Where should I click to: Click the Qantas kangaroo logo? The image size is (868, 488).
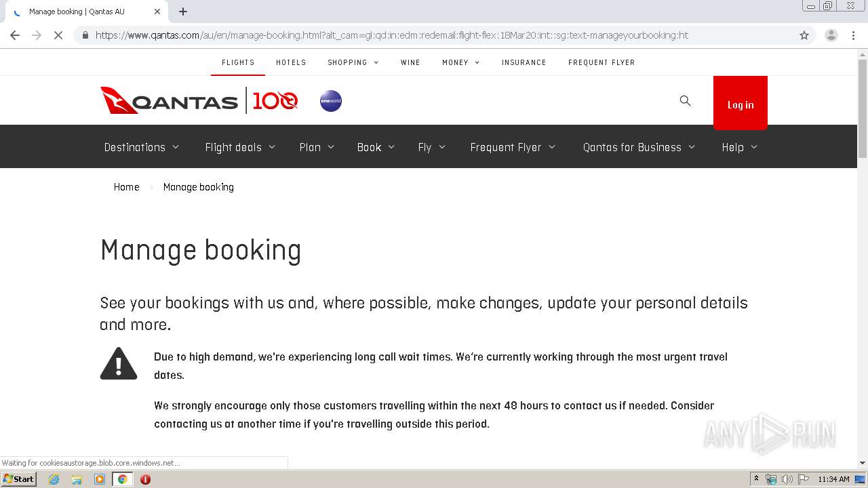[x=169, y=101]
